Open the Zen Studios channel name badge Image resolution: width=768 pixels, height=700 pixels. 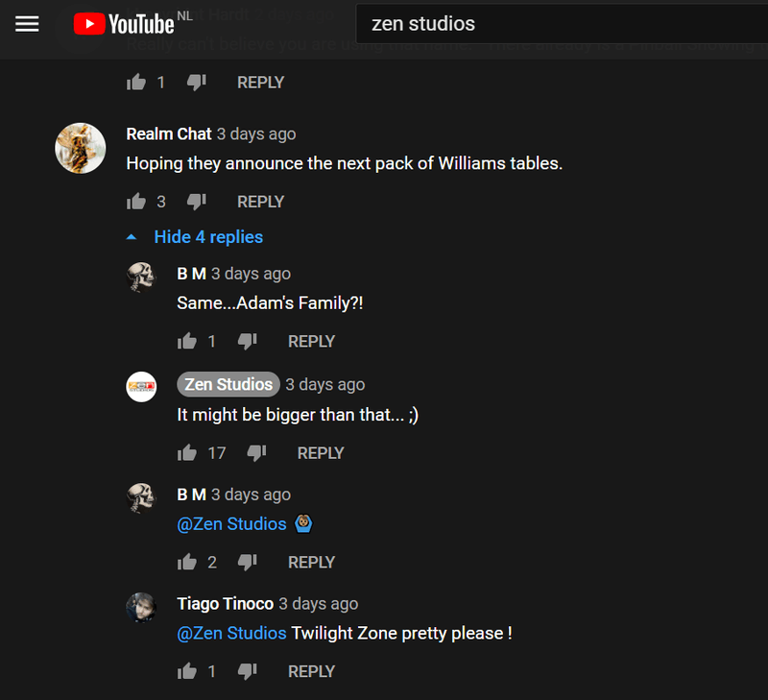pyautogui.click(x=228, y=384)
